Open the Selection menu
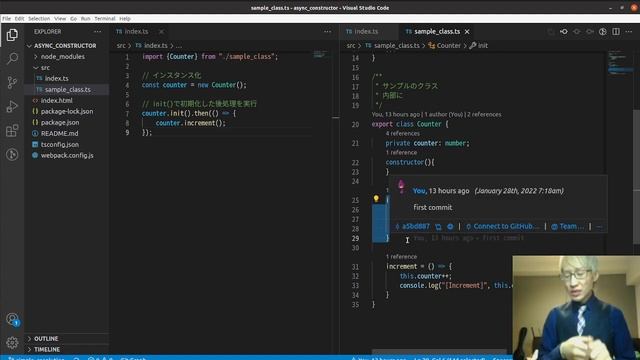640x360 pixels. (39, 19)
